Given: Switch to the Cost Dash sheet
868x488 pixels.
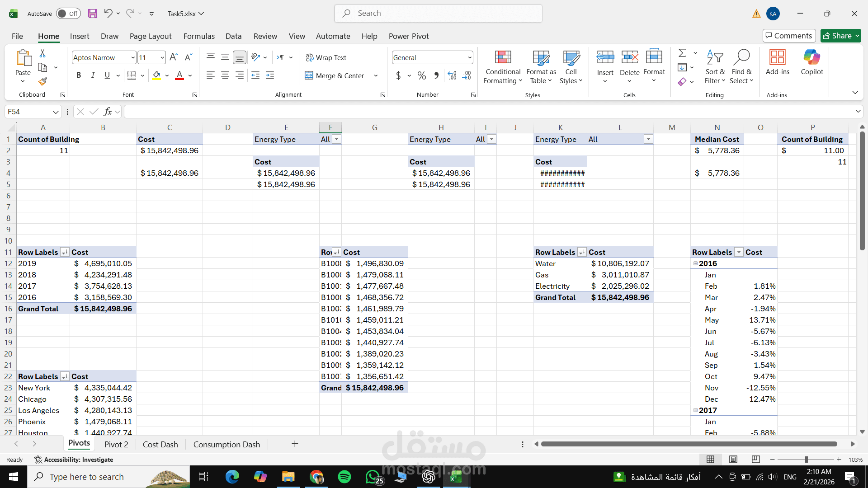Looking at the screenshot, I should pos(160,444).
